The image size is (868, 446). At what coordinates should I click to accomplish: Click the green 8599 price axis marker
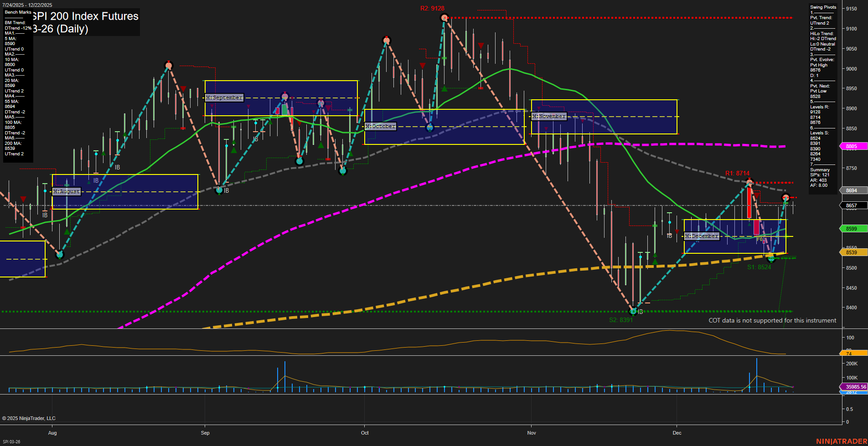(x=852, y=228)
